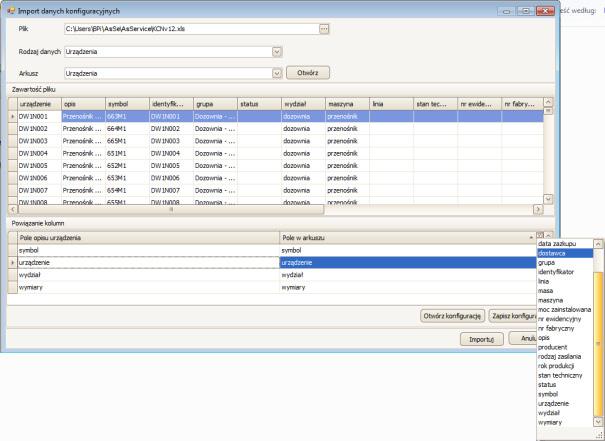This screenshot has width=605, height=441.
Task: Click cell 653M1 in symbol column
Action: 127,178
